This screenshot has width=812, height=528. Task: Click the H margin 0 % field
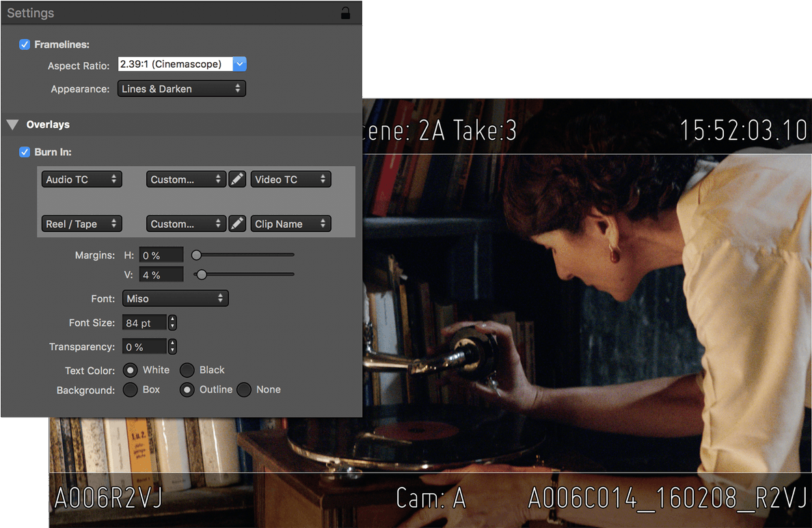(161, 255)
